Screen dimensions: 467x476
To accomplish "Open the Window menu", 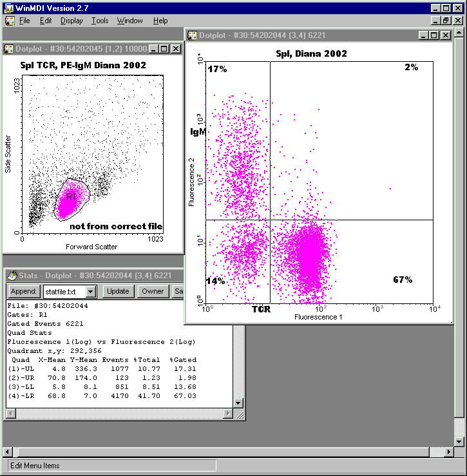I will pyautogui.click(x=129, y=21).
